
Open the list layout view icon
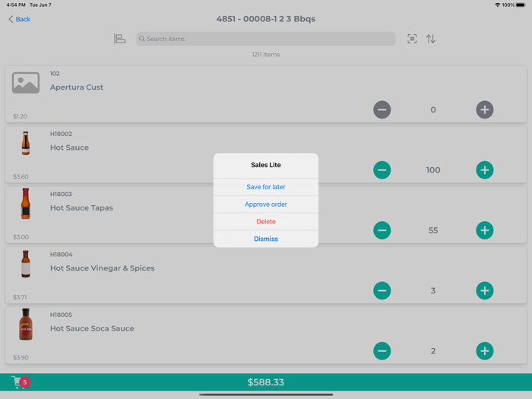tap(119, 39)
